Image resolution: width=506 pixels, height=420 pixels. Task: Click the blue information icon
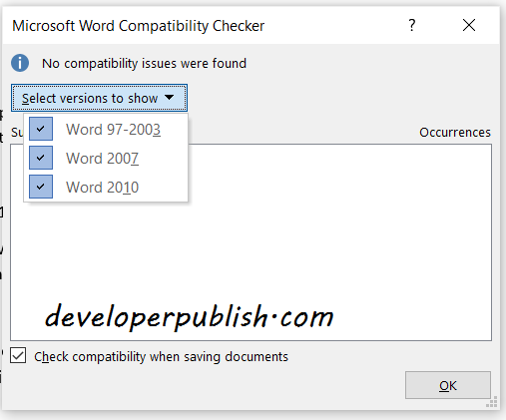pos(20,63)
